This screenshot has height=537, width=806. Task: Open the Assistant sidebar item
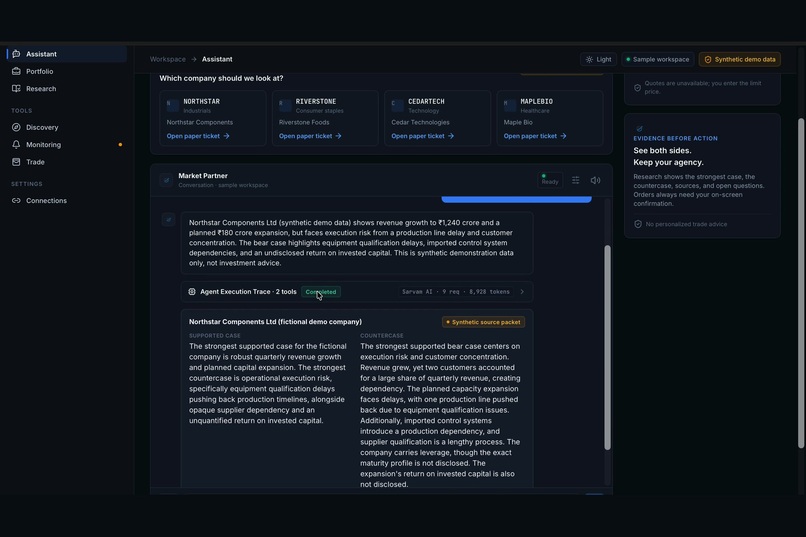point(67,54)
